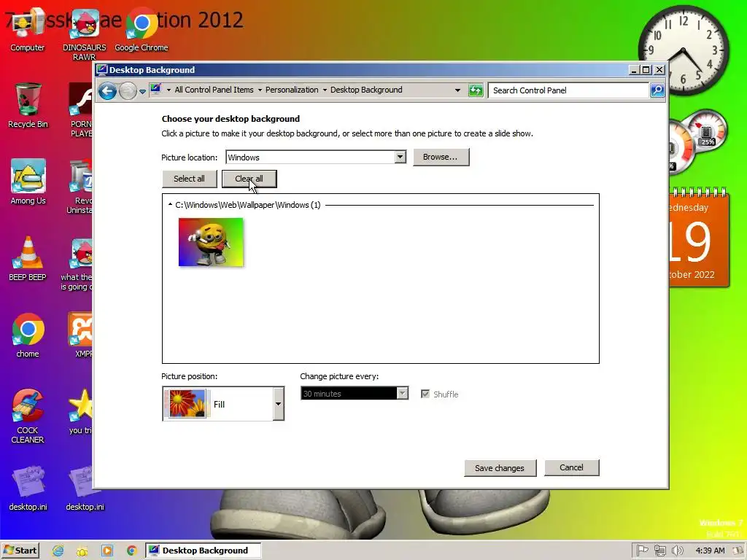Expand the Desktop Background breadcrumb arrow
The image size is (747, 560).
tap(325, 90)
